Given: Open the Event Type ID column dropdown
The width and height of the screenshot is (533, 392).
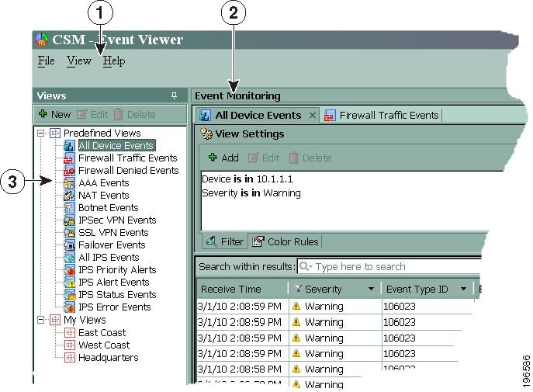Looking at the screenshot, I should click(x=463, y=290).
